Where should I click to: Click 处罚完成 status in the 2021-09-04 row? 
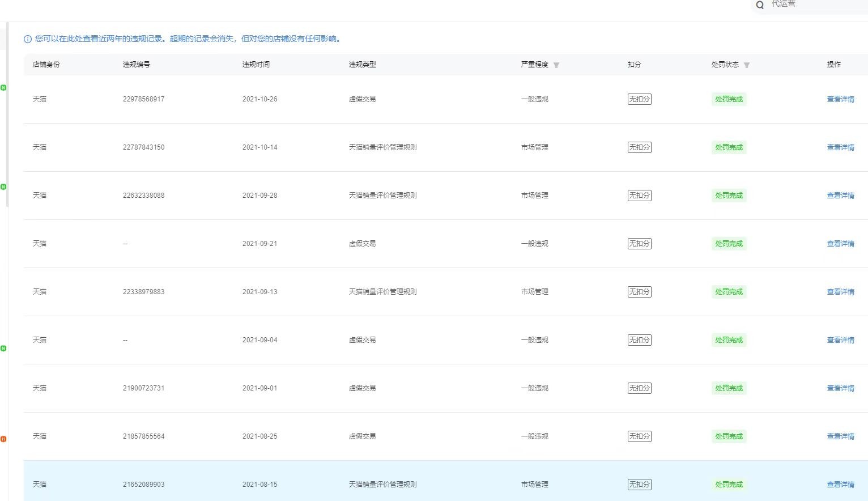(729, 340)
